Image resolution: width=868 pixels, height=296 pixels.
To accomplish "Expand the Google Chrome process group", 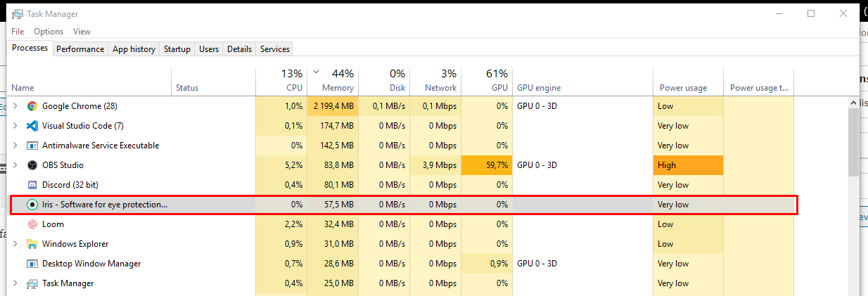I will pyautogui.click(x=15, y=106).
